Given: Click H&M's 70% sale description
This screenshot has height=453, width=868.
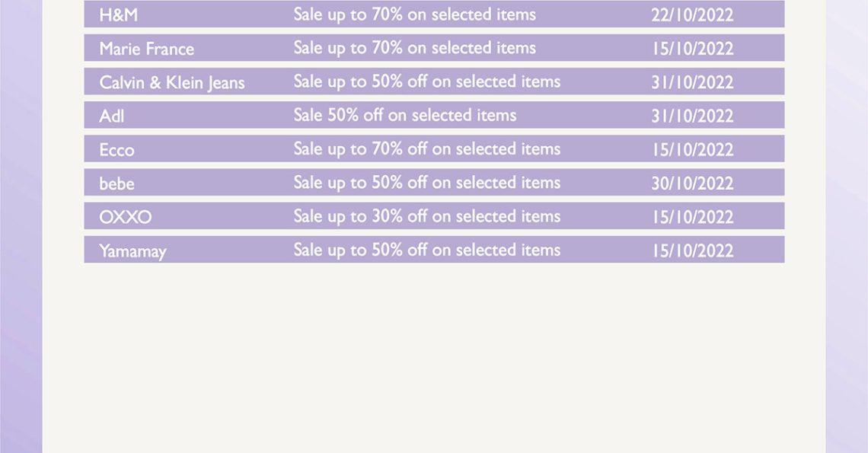Looking at the screenshot, I should [415, 15].
